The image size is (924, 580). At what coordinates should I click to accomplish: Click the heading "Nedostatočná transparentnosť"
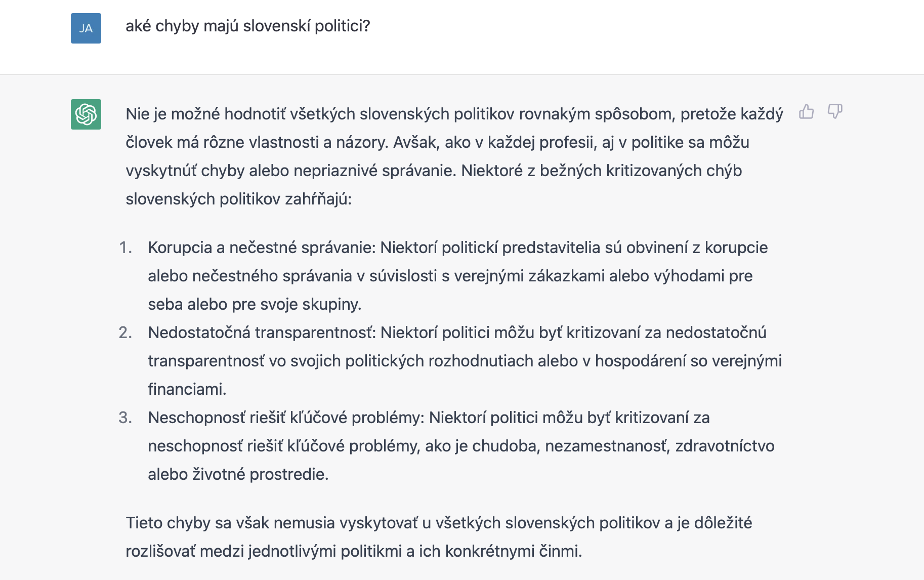click(262, 333)
